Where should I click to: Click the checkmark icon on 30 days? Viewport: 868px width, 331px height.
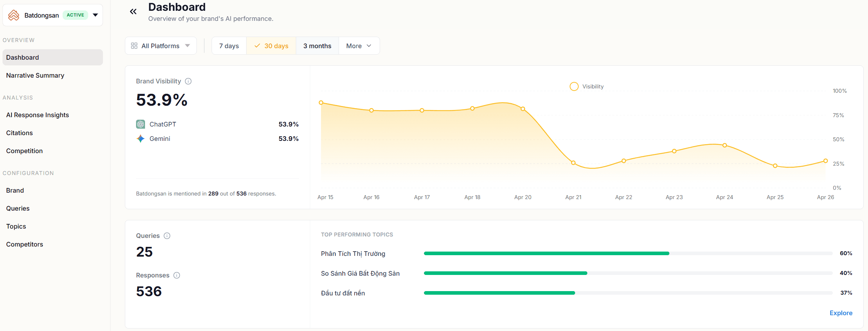257,46
